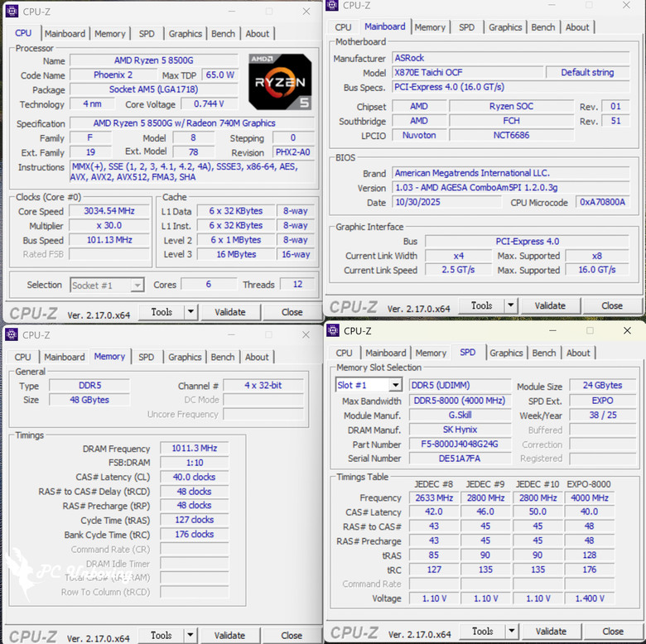Switch to About tab in the Mainboard window
646x644 pixels.
[577, 27]
